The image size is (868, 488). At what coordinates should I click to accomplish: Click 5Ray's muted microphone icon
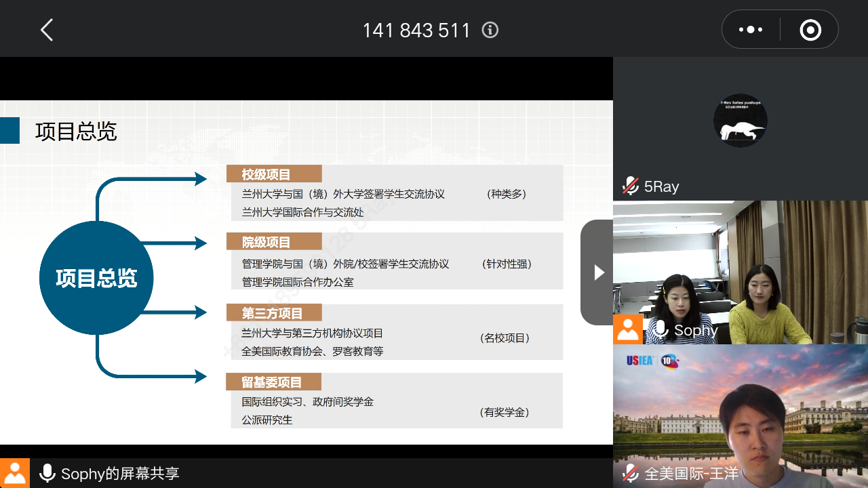pyautogui.click(x=631, y=186)
